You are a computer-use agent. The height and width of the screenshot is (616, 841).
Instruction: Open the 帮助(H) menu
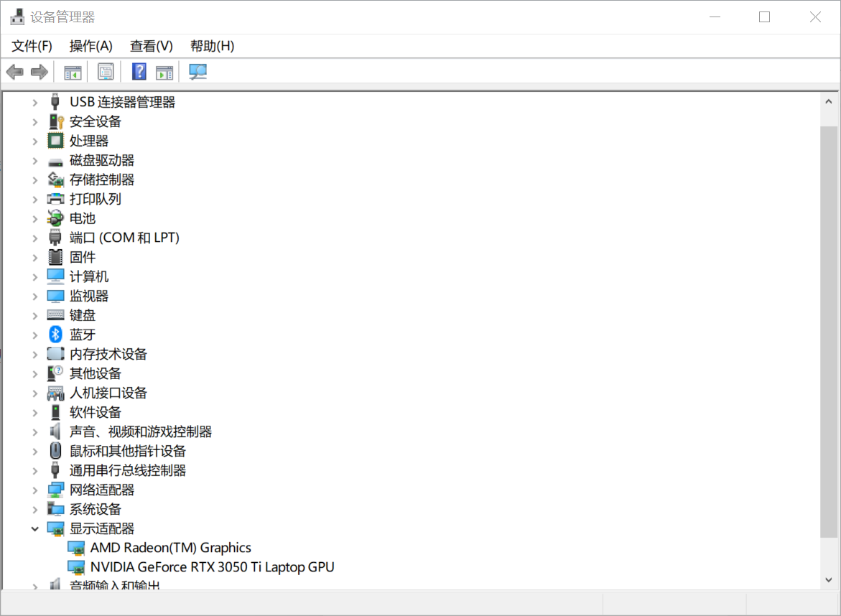pos(212,46)
